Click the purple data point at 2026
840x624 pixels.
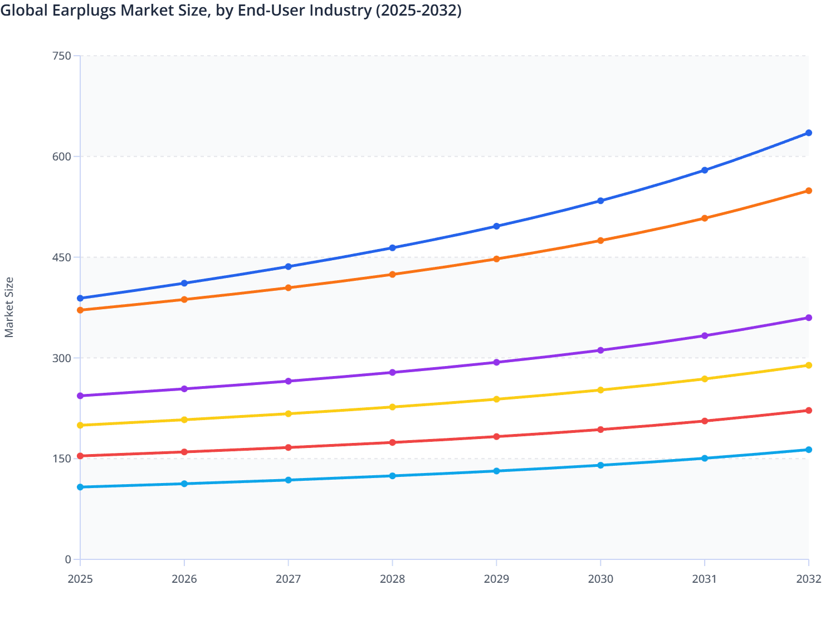click(184, 389)
